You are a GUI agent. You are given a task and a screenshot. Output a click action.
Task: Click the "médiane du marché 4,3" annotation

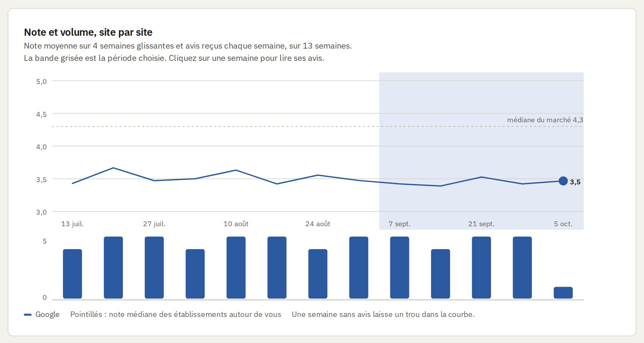tap(545, 120)
